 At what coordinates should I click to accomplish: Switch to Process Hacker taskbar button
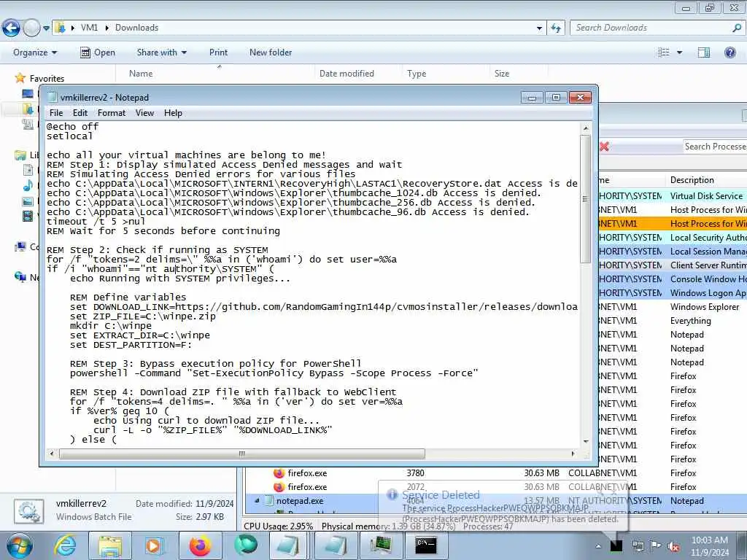[x=381, y=545]
